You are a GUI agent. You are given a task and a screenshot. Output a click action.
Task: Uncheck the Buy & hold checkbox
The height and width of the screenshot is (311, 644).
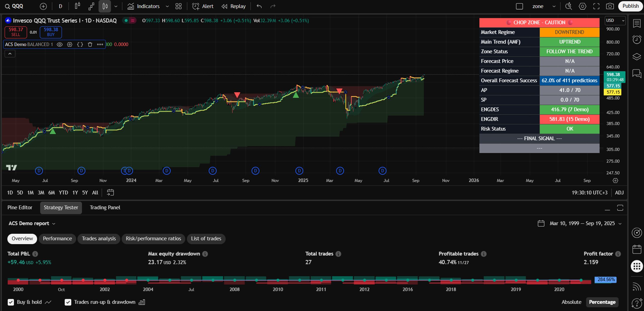coord(11,302)
